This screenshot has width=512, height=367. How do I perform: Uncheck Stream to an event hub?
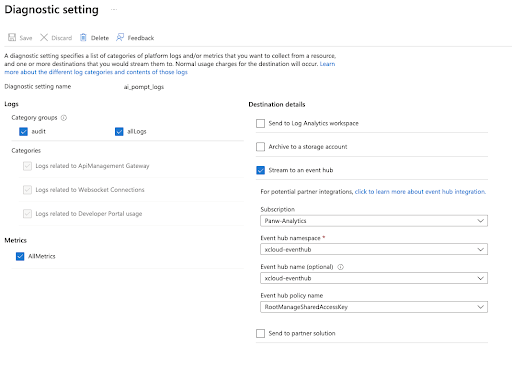click(260, 170)
